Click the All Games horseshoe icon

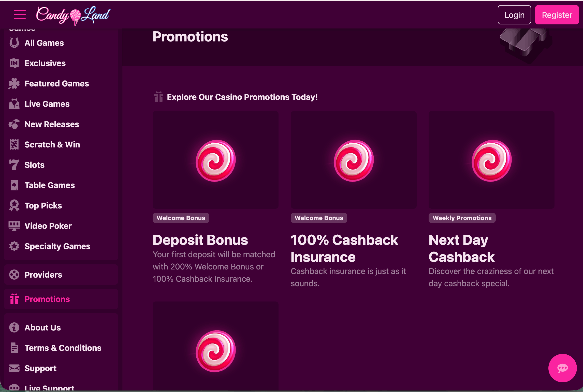[14, 43]
